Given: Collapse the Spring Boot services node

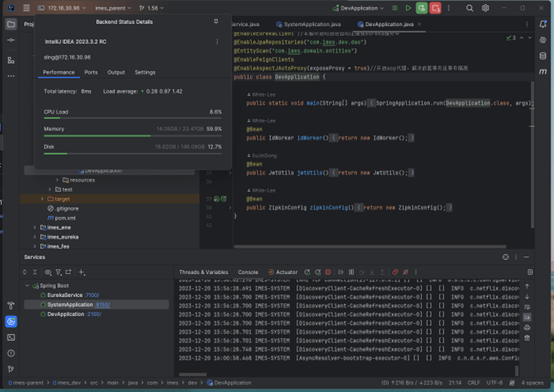Looking at the screenshot, I should [27, 286].
